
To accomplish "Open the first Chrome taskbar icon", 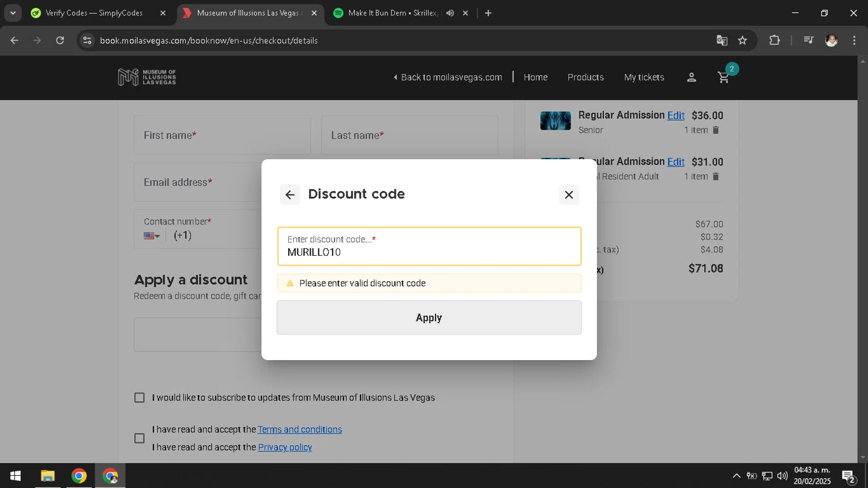I will [79, 476].
